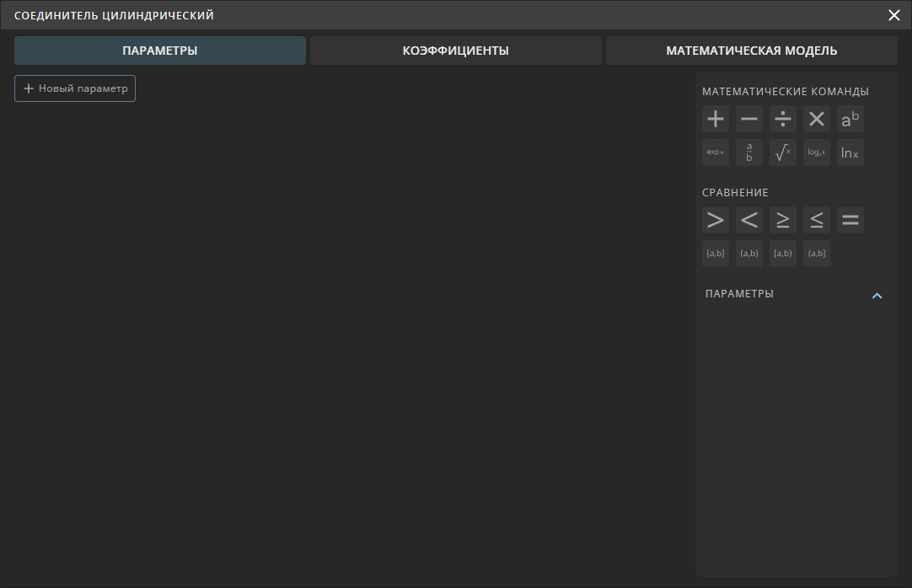Open the МАТЕМАТИЧЕСКАЯ МОДЕЛЬ tab
The width and height of the screenshot is (912, 588).
(x=752, y=51)
